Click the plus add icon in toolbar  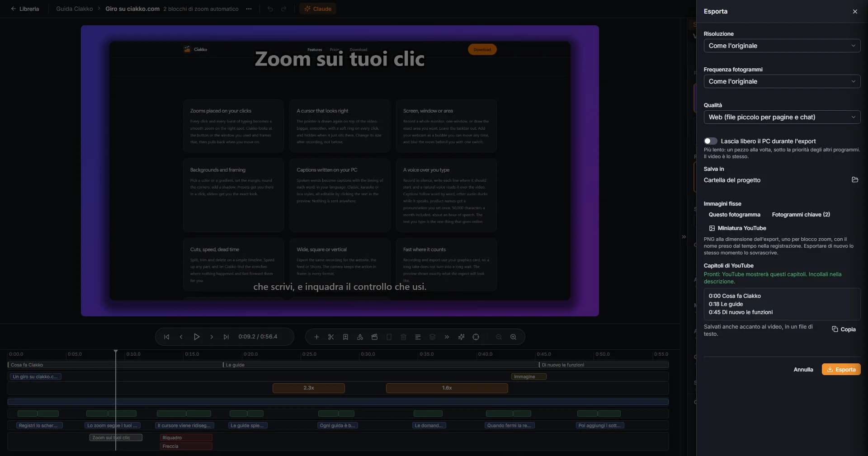click(x=316, y=337)
